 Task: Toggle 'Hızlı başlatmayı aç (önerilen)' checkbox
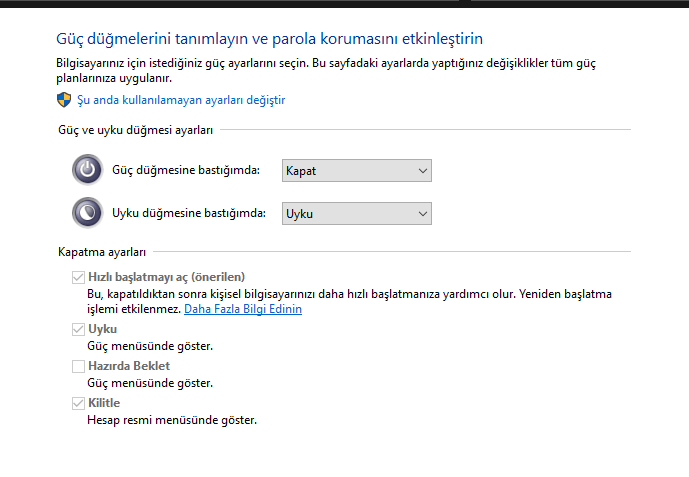78,277
